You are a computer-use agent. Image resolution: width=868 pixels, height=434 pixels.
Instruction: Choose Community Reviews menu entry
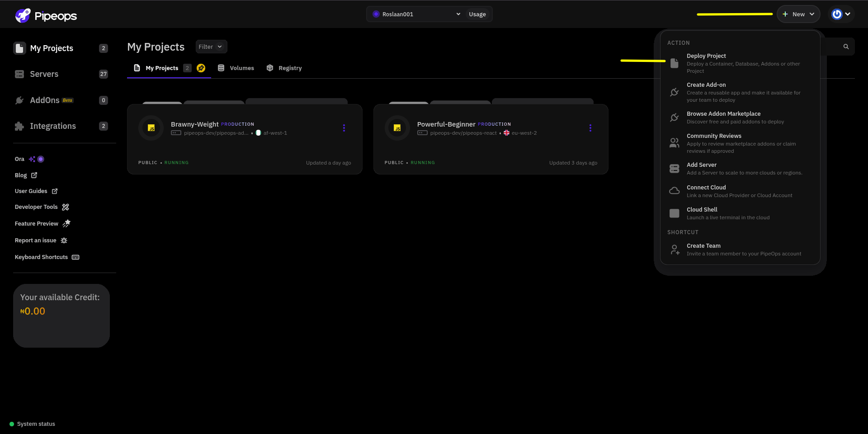740,143
